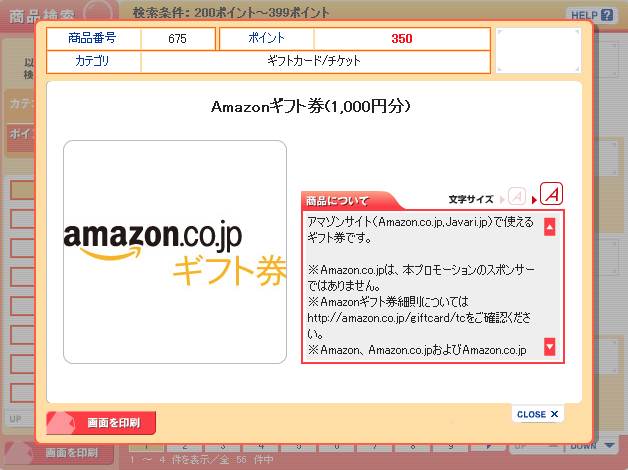
Task: Click the HELP question mark icon
Action: [607, 15]
